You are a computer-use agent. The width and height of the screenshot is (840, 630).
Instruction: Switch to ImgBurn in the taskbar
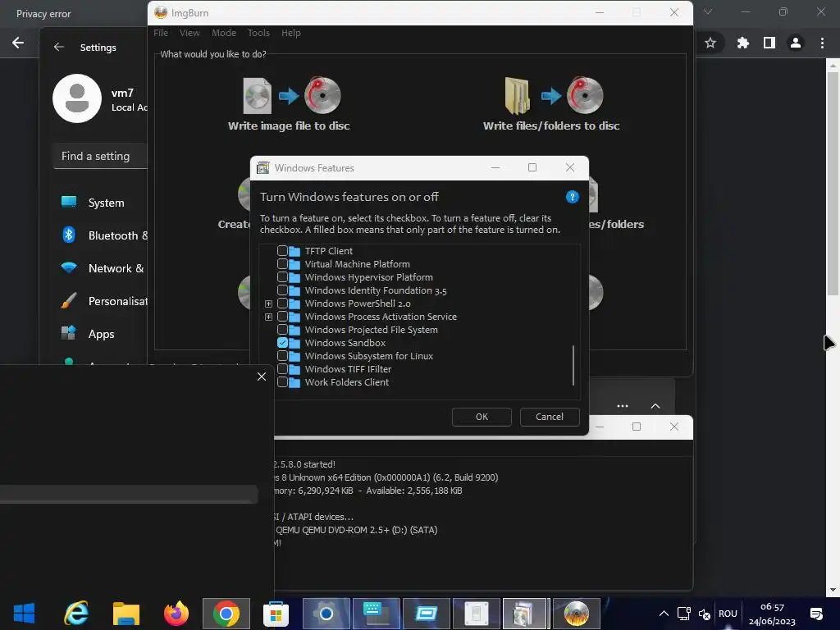tap(577, 614)
